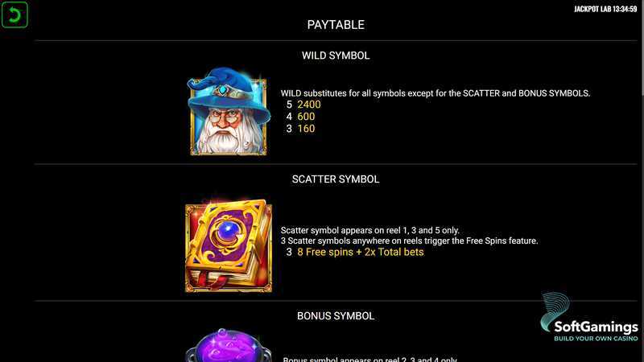Click the Free Spins feature trigger sentence

pyautogui.click(x=409, y=241)
